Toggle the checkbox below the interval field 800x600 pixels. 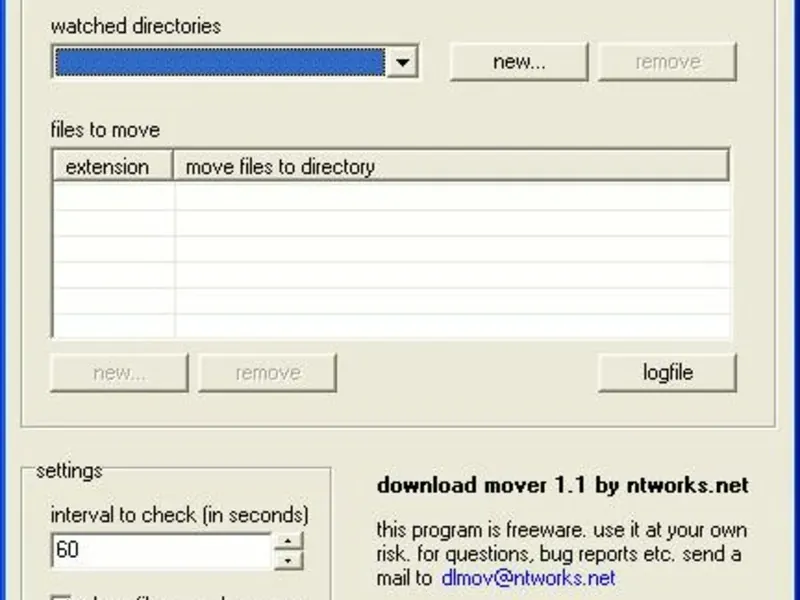click(61, 597)
